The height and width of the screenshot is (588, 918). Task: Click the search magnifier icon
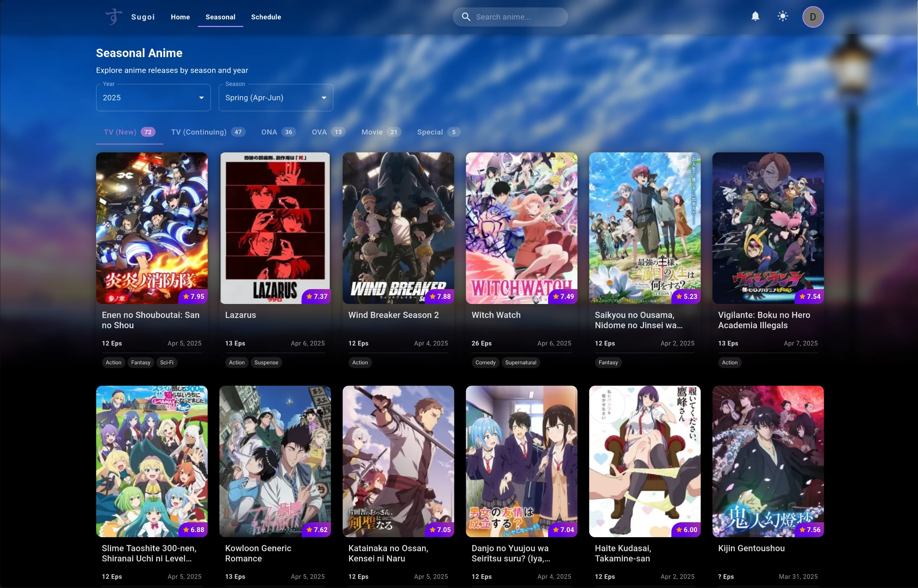click(x=466, y=17)
